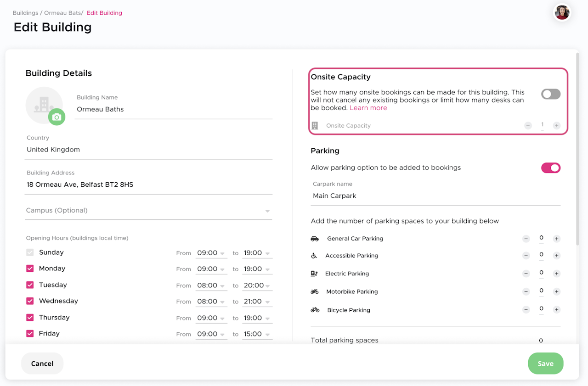Open Tuesday's From time dropdown 08:00
588x386 pixels.
click(x=211, y=285)
